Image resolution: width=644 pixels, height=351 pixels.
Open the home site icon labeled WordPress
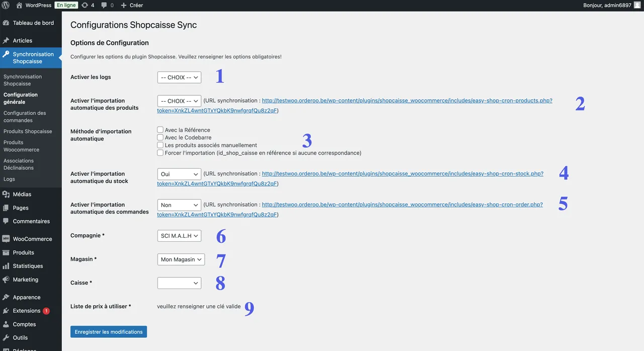tap(19, 5)
